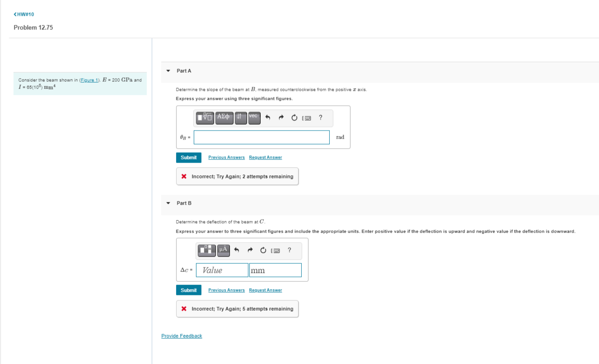
Task: Click Request Answer for Part A
Action: pyautogui.click(x=266, y=158)
